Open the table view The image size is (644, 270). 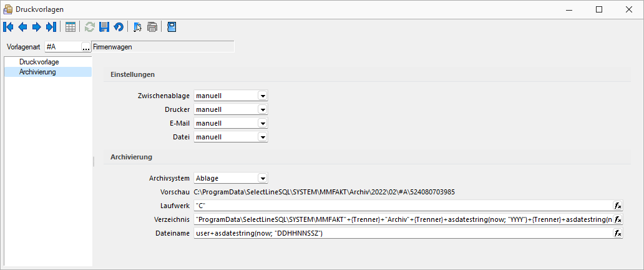pyautogui.click(x=71, y=27)
